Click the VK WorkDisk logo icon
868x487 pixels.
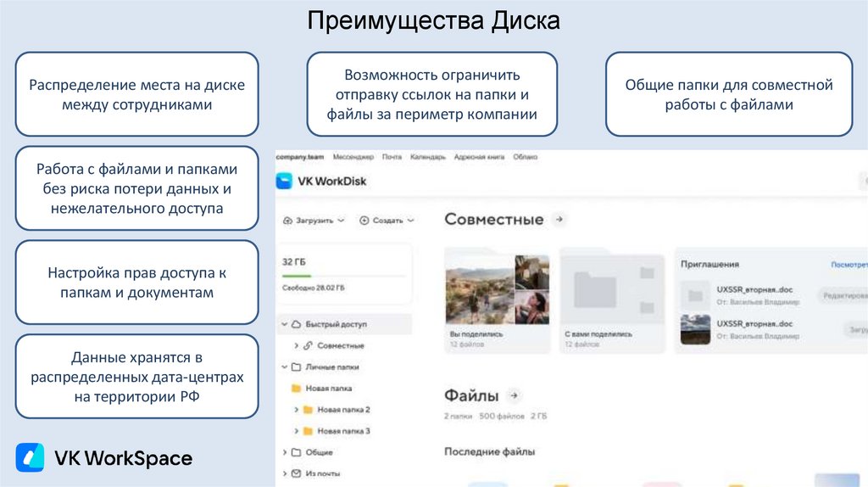point(284,182)
